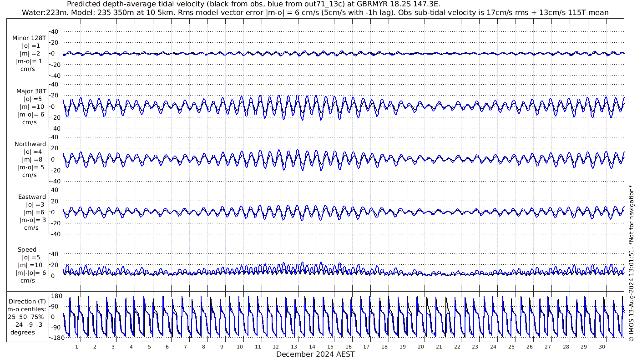Click the day '10' tick label
637x364 pixels.
(240, 346)
